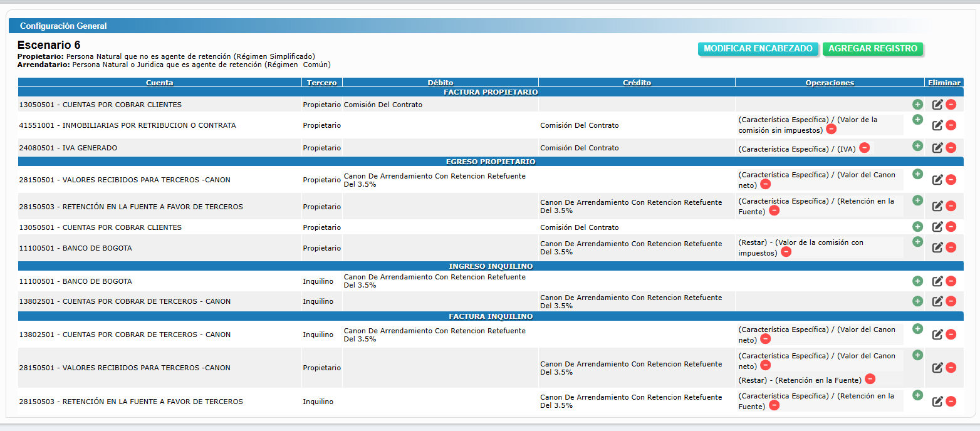This screenshot has height=431, width=980.
Task: Delete RETENCIÓN EN LA FUENTE Inquilino row
Action: [951, 402]
